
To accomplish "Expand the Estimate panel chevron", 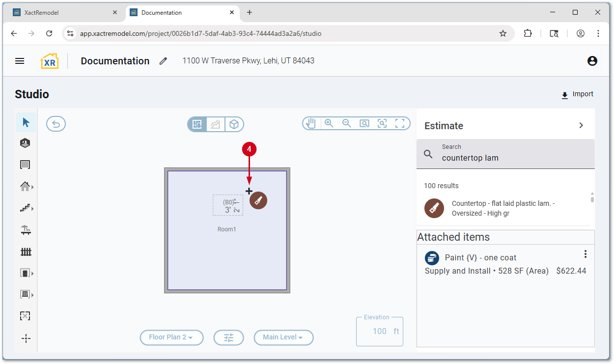I will tap(581, 125).
